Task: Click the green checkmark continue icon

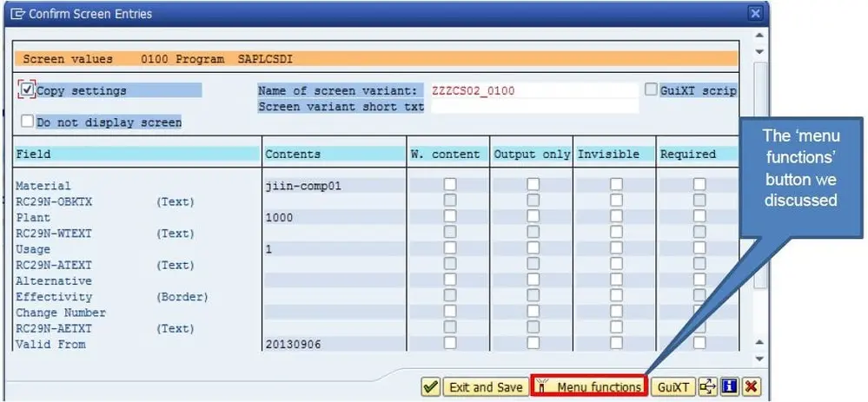Action: coord(430,387)
